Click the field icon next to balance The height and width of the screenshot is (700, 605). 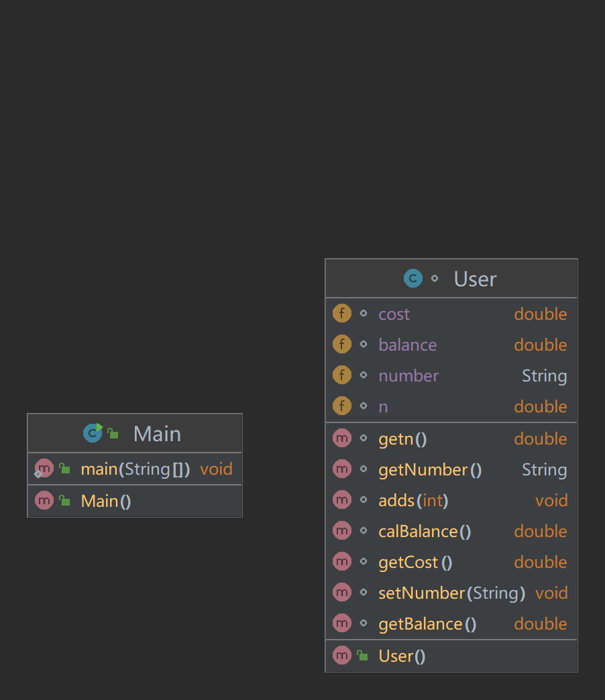(342, 345)
